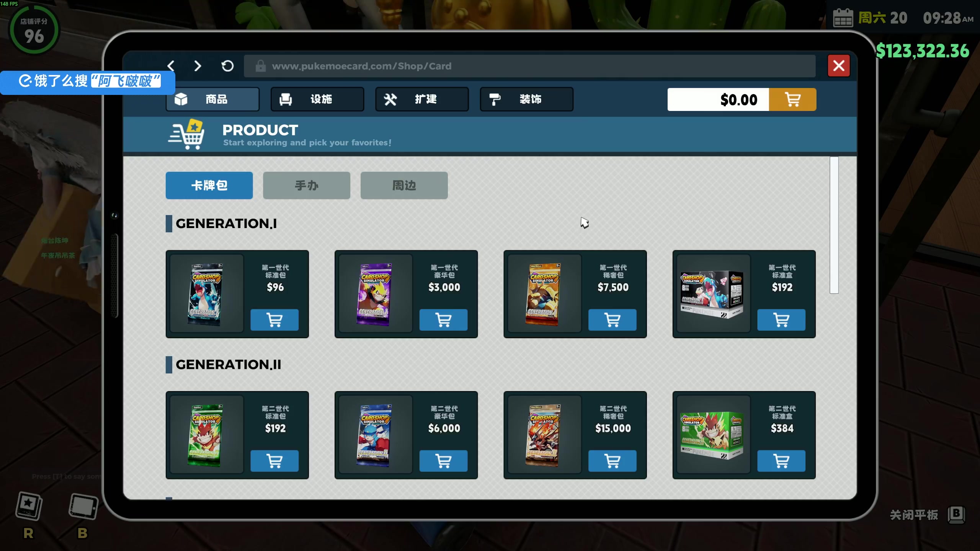
Task: Click the cube icon in the 商品 tab
Action: coord(181,99)
